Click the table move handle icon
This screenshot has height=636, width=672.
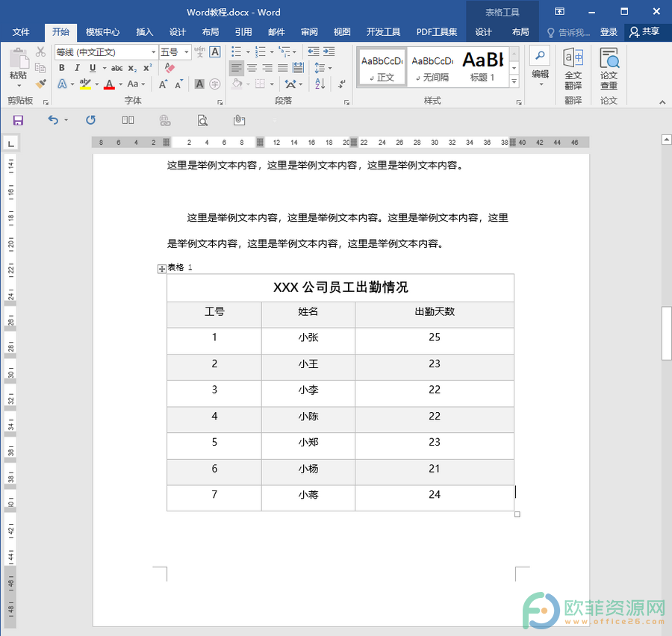click(x=162, y=269)
